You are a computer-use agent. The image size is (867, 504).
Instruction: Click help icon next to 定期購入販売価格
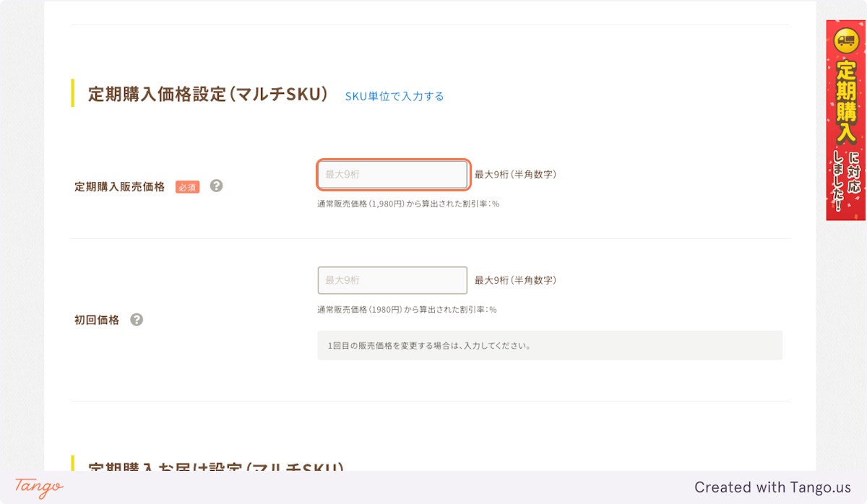pyautogui.click(x=216, y=186)
